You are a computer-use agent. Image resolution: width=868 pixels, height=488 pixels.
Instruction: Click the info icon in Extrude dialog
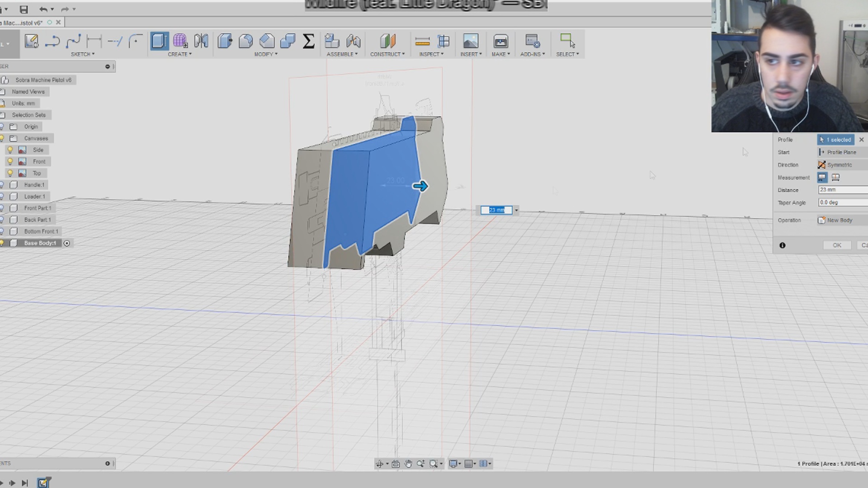(783, 245)
